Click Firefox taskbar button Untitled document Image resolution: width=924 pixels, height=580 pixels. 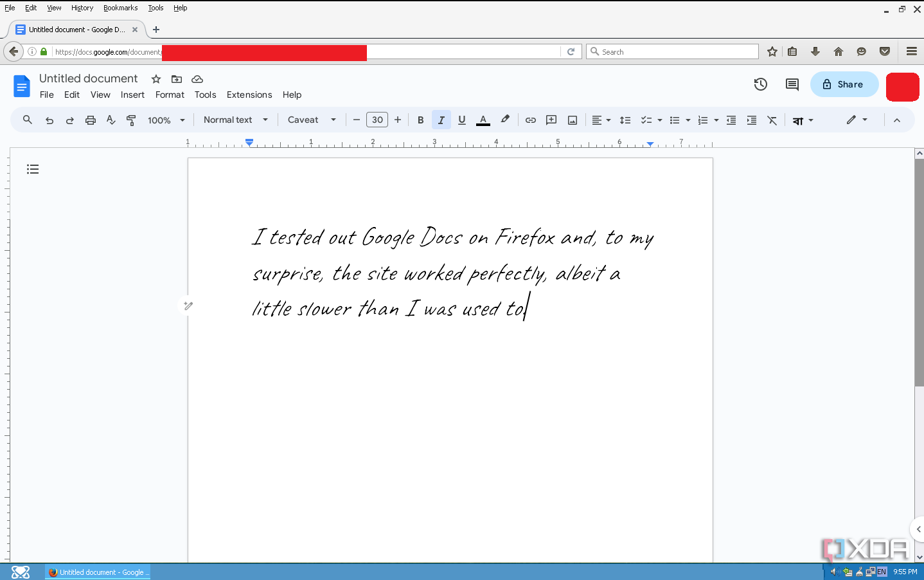tap(98, 572)
